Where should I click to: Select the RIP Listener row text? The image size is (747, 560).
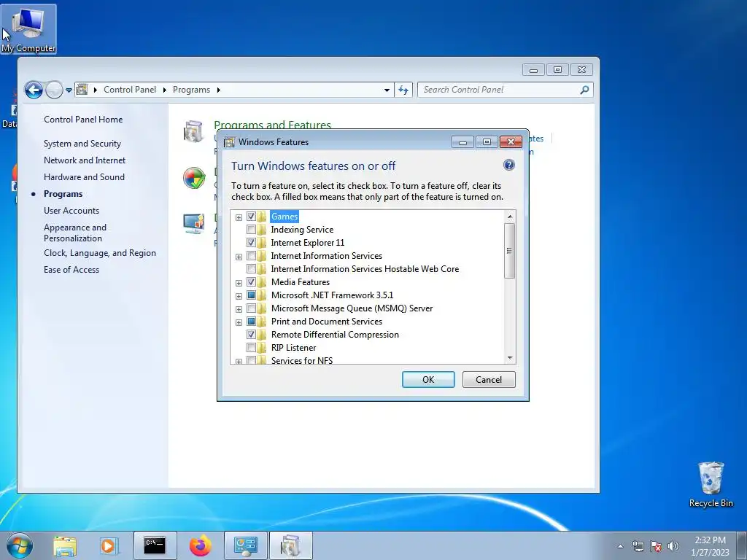293,348
